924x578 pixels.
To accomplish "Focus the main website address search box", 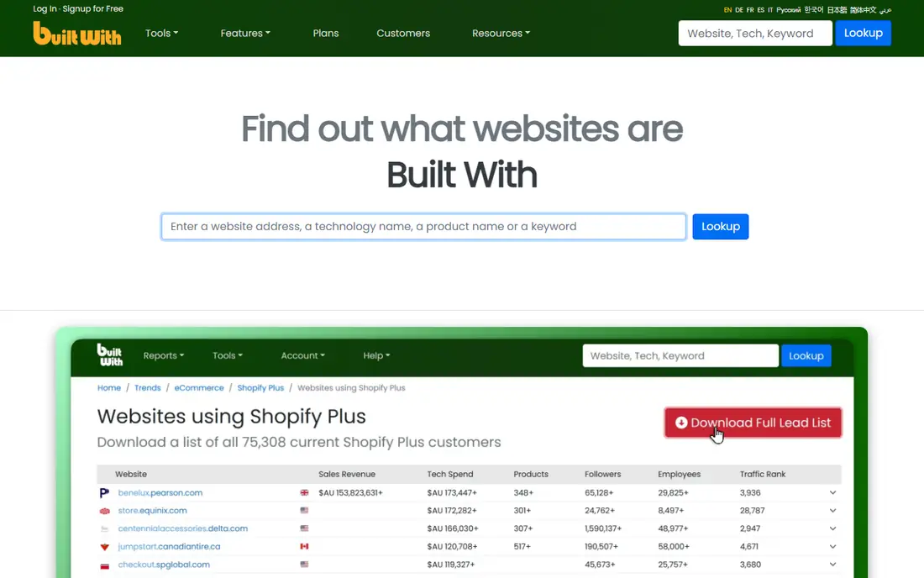I will coord(423,226).
